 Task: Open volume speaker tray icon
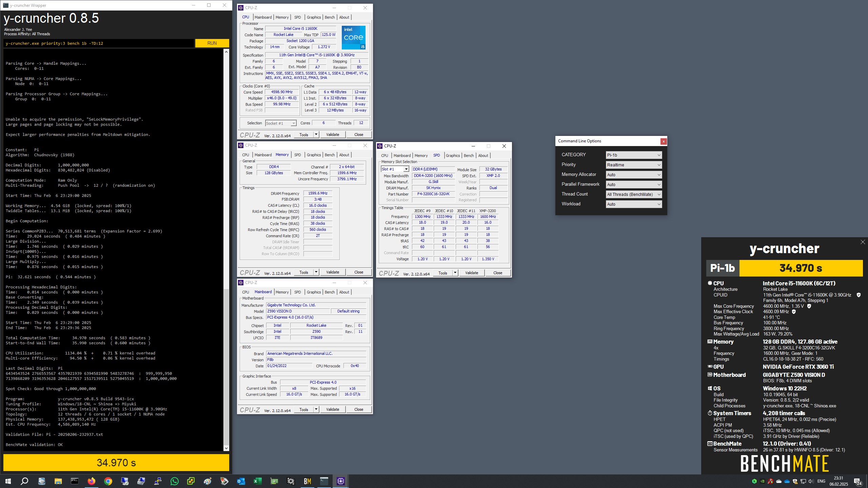coord(811,481)
